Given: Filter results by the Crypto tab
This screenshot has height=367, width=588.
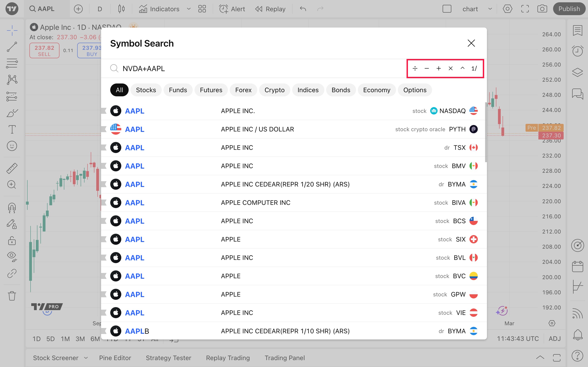Looking at the screenshot, I should [x=274, y=90].
